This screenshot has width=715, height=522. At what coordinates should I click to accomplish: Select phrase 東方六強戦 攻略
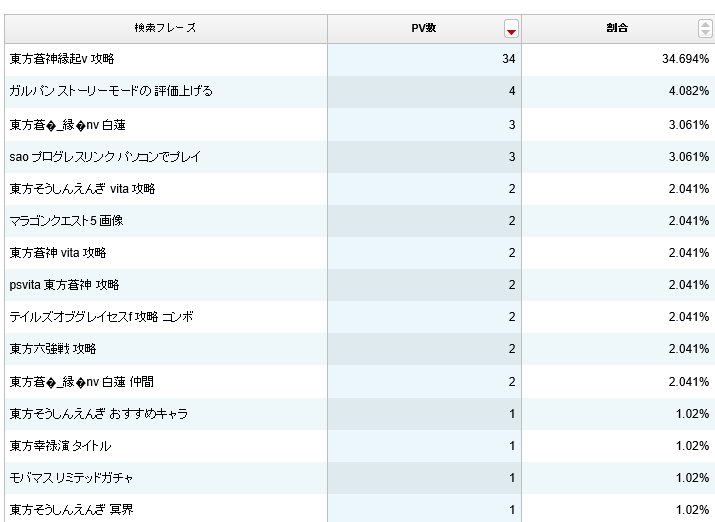pos(52,349)
